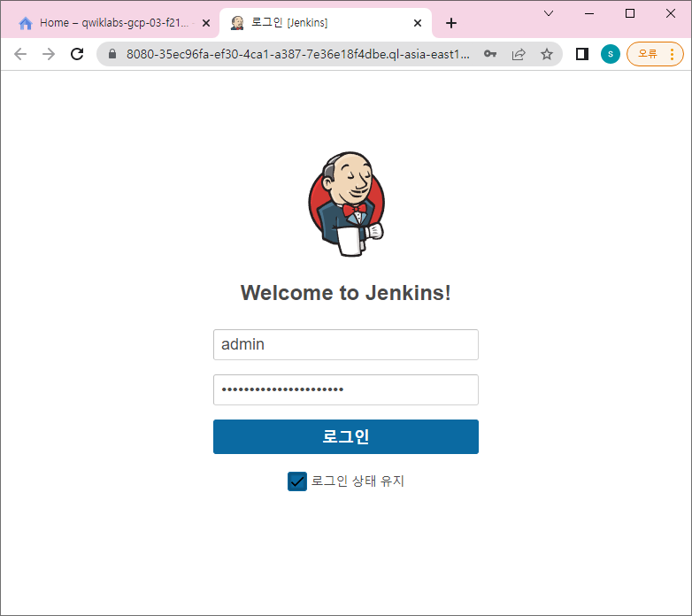Open saved password key icon
The width and height of the screenshot is (692, 616).
click(490, 54)
